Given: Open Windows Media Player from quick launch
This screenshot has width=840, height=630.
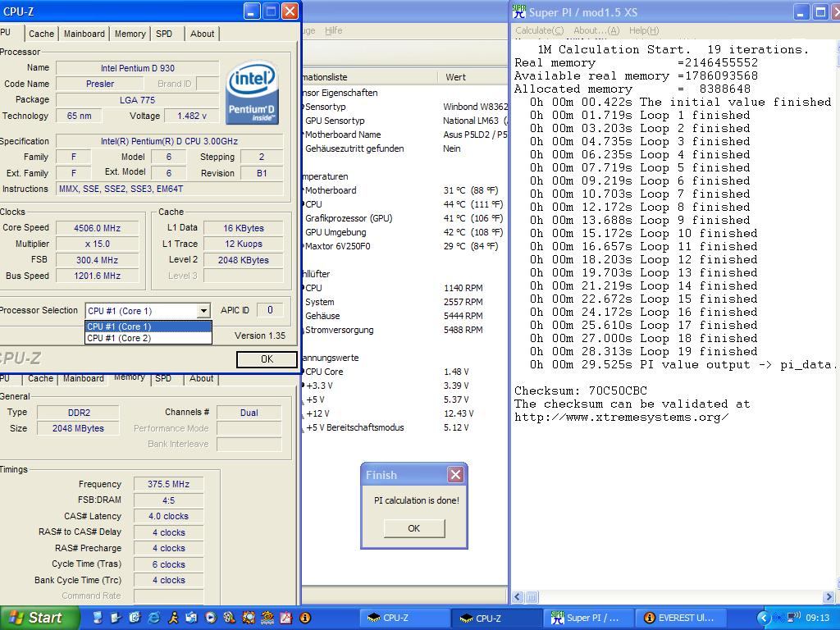Looking at the screenshot, I should (x=211, y=618).
